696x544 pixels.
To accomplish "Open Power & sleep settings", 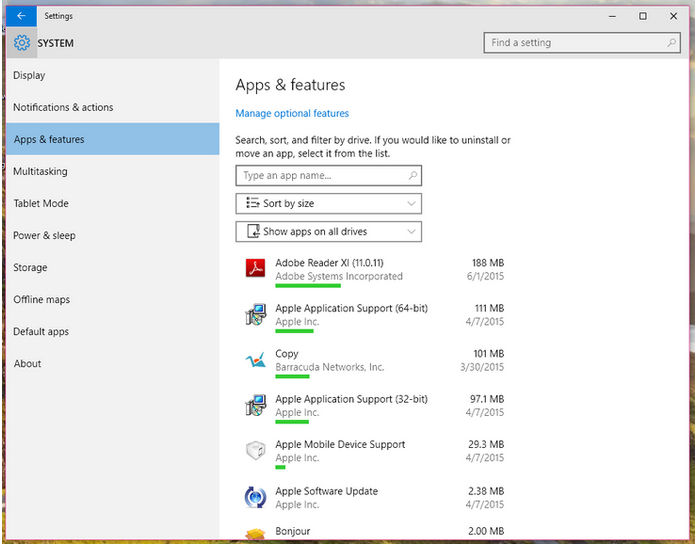I will click(x=113, y=235).
